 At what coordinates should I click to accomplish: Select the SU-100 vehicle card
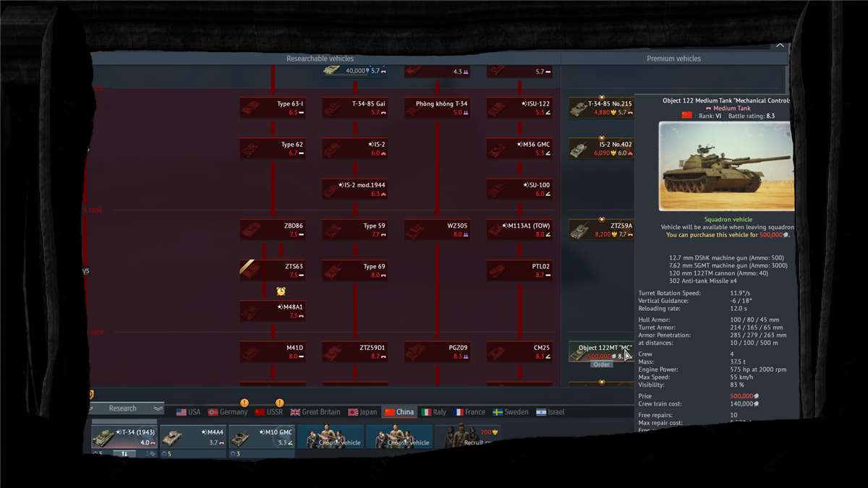pos(520,189)
